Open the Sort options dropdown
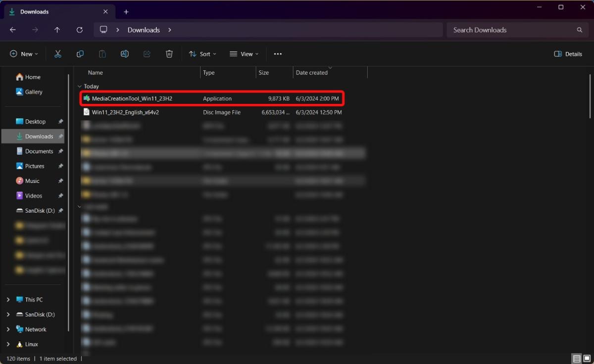Image resolution: width=594 pixels, height=364 pixels. (202, 54)
